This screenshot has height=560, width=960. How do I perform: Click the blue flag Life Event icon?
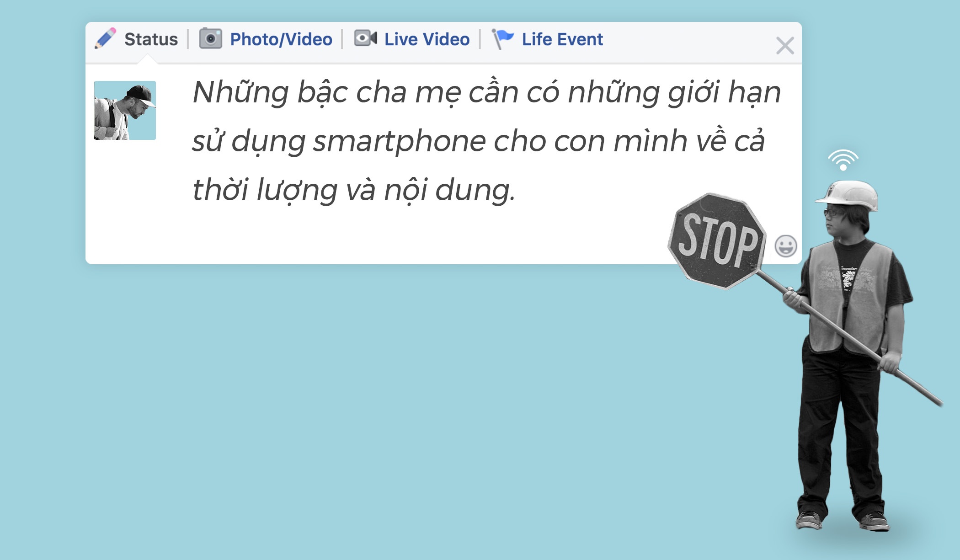(502, 39)
